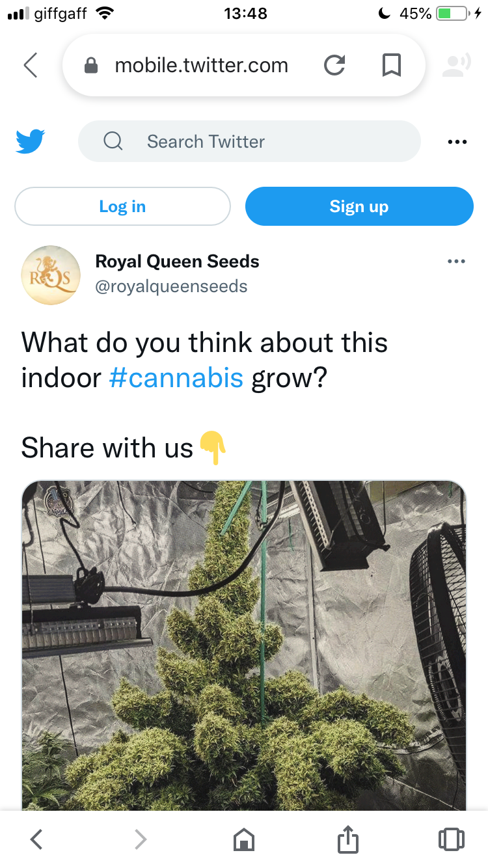Focus the Search Twitter field

[x=249, y=141]
